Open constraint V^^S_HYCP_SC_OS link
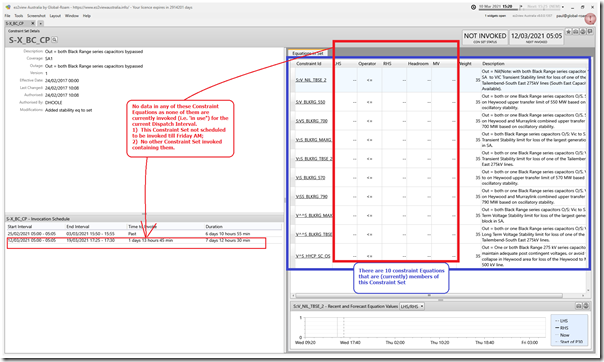This screenshot has height=362, width=604. point(313,256)
